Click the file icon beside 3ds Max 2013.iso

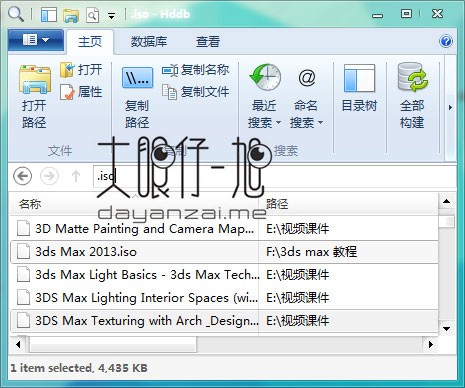23,251
